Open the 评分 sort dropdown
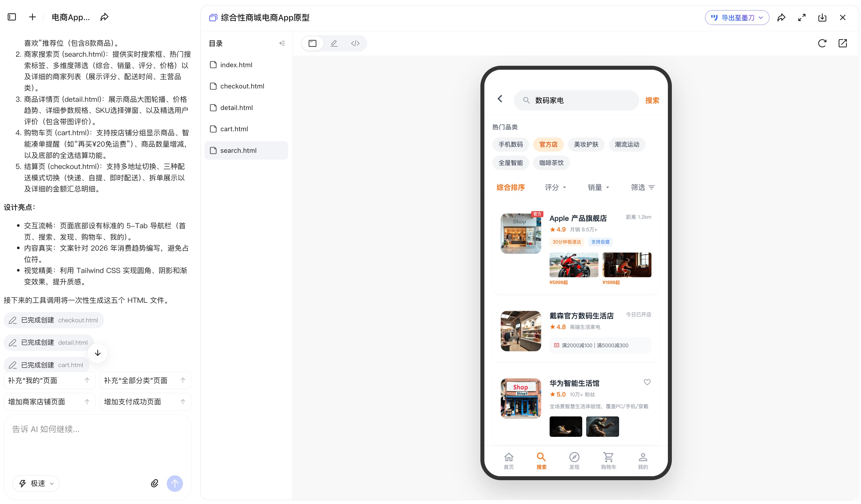This screenshot has height=504, width=861. (556, 187)
